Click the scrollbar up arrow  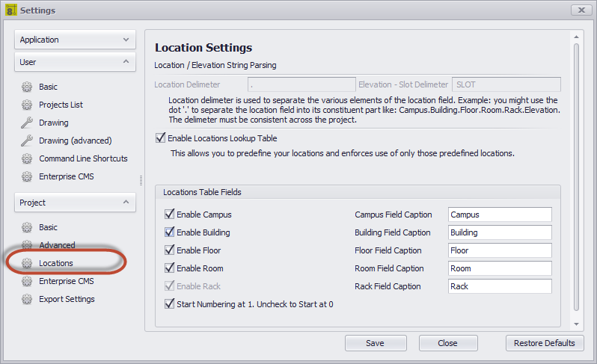[577, 37]
